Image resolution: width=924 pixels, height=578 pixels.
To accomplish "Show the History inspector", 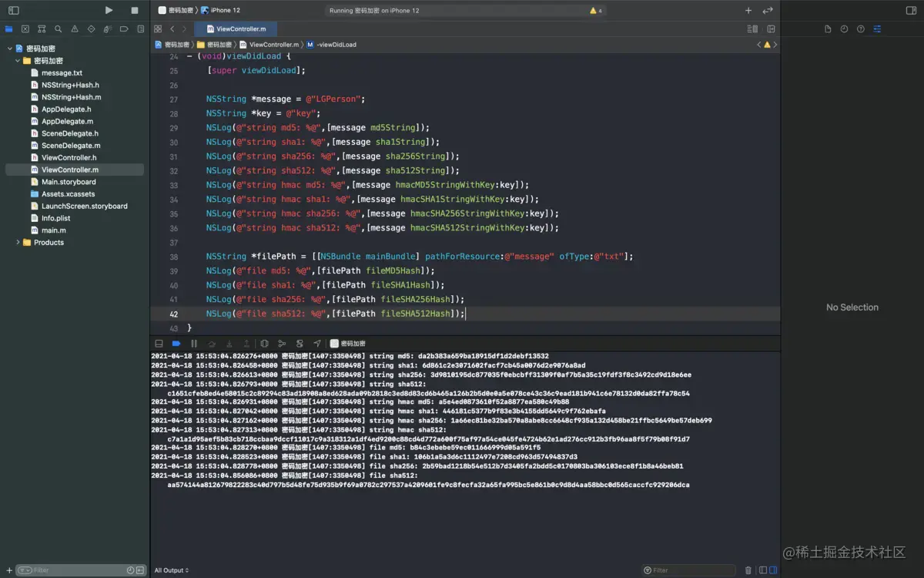I will pyautogui.click(x=844, y=29).
